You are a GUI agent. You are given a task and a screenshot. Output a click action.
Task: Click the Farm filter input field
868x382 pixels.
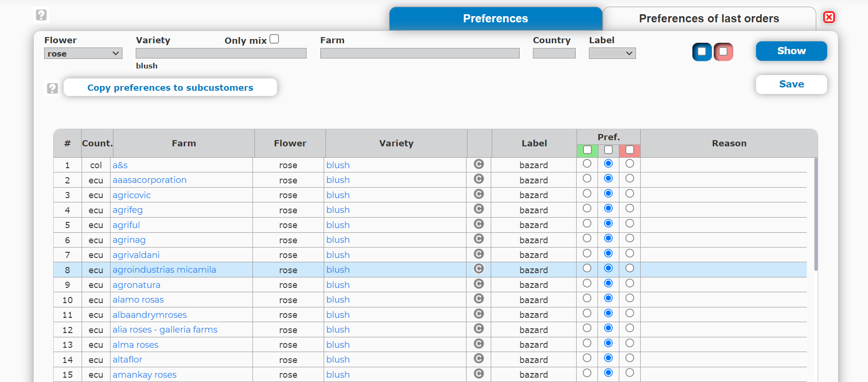point(420,54)
